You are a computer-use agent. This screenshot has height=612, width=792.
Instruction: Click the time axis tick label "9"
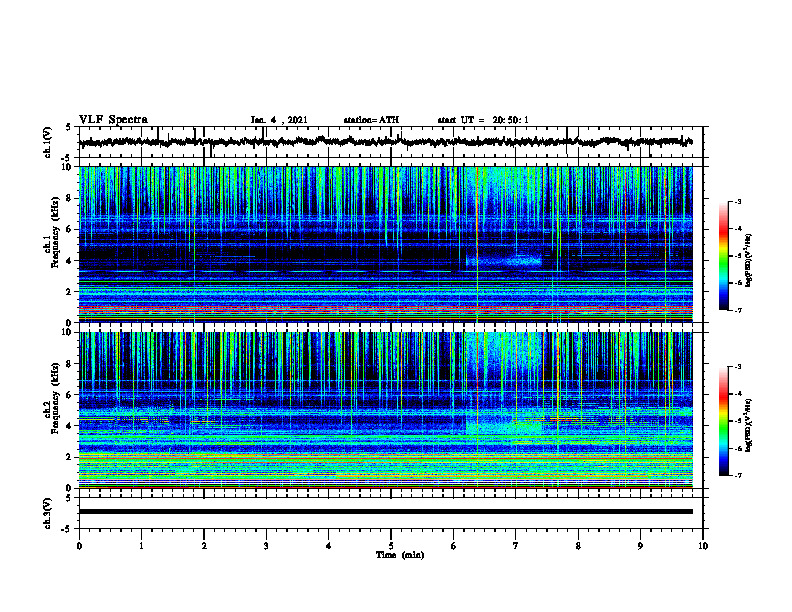640,546
